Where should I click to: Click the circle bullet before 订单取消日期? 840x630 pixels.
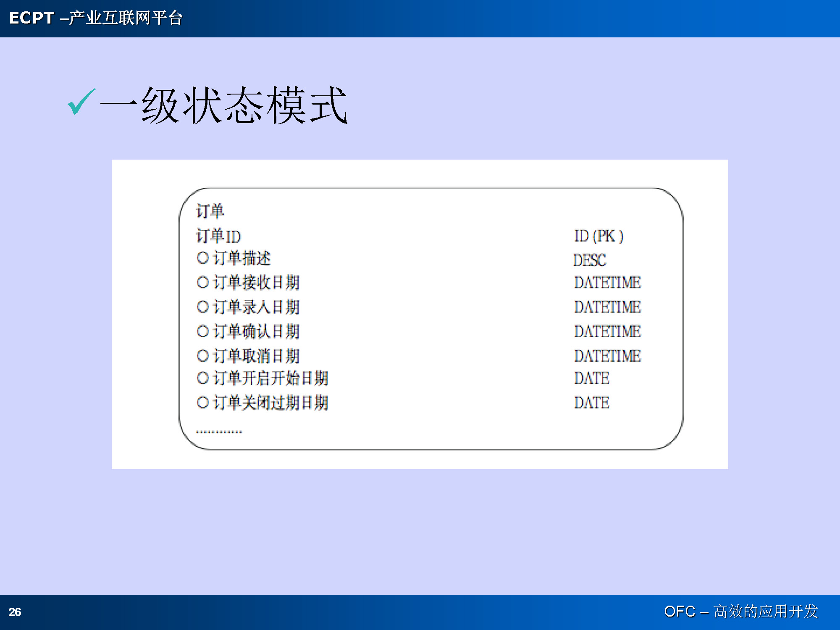[x=203, y=356]
